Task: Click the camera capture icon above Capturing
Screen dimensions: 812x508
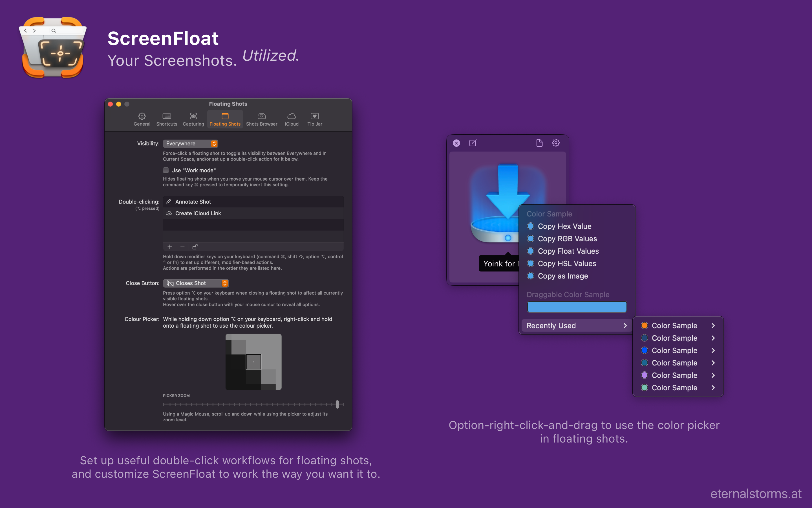Action: click(193, 116)
